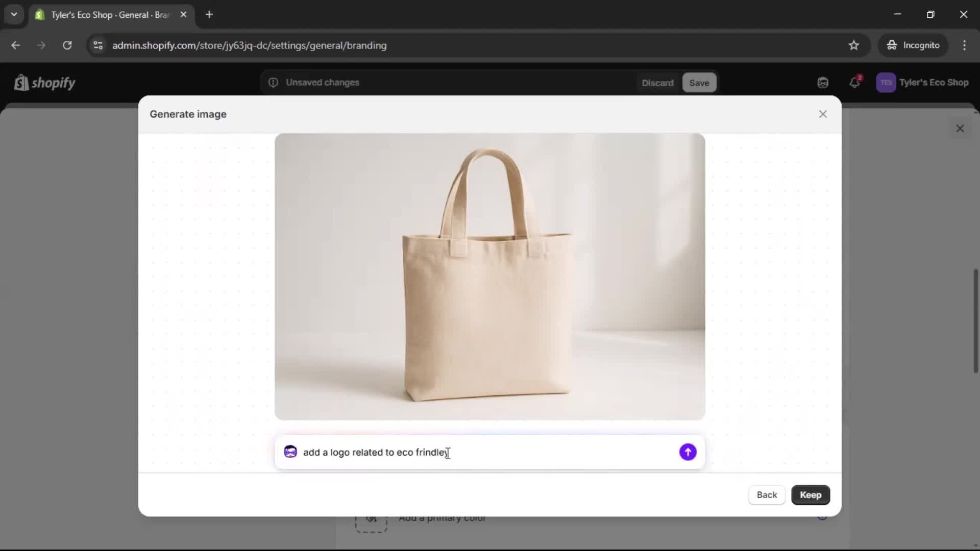Submit the prompt with the purple arrow button
The width and height of the screenshot is (980, 551).
click(x=688, y=452)
